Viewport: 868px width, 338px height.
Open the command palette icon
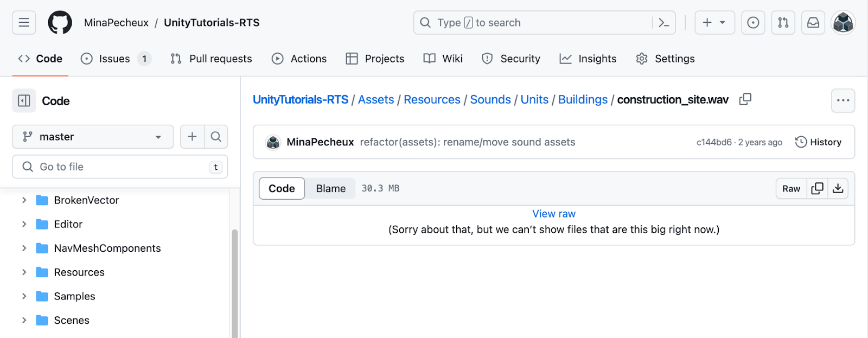[x=663, y=23]
